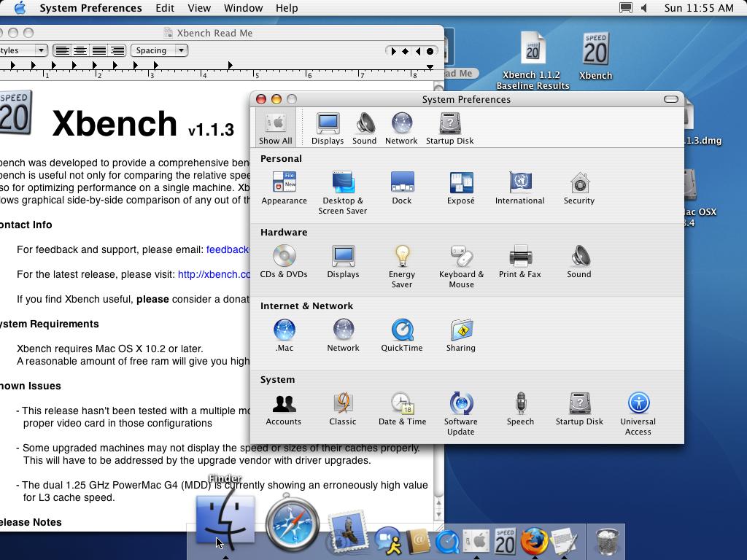Image resolution: width=747 pixels, height=560 pixels.
Task: Select Xbench 1.1.2 Baseline Results desktop file
Action: [533, 61]
